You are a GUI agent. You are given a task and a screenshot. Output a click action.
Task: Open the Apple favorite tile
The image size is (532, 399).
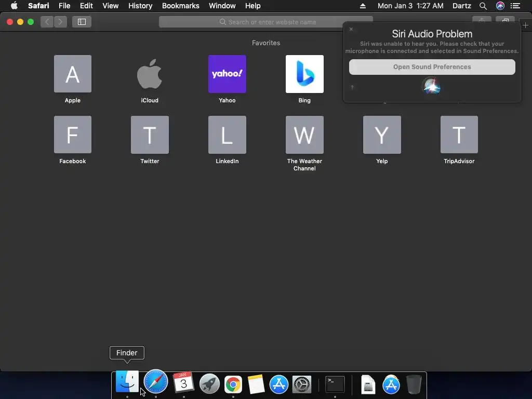coord(73,74)
